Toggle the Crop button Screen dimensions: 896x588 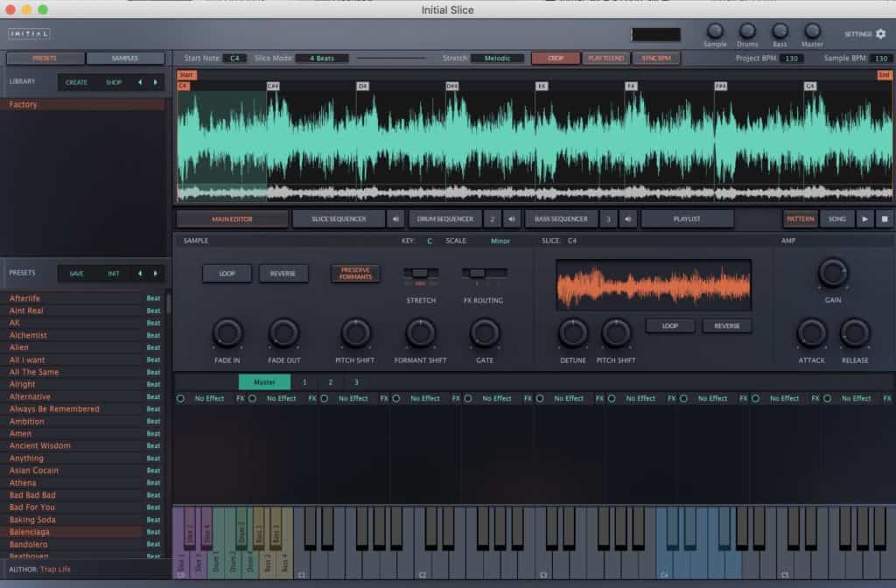pos(556,59)
